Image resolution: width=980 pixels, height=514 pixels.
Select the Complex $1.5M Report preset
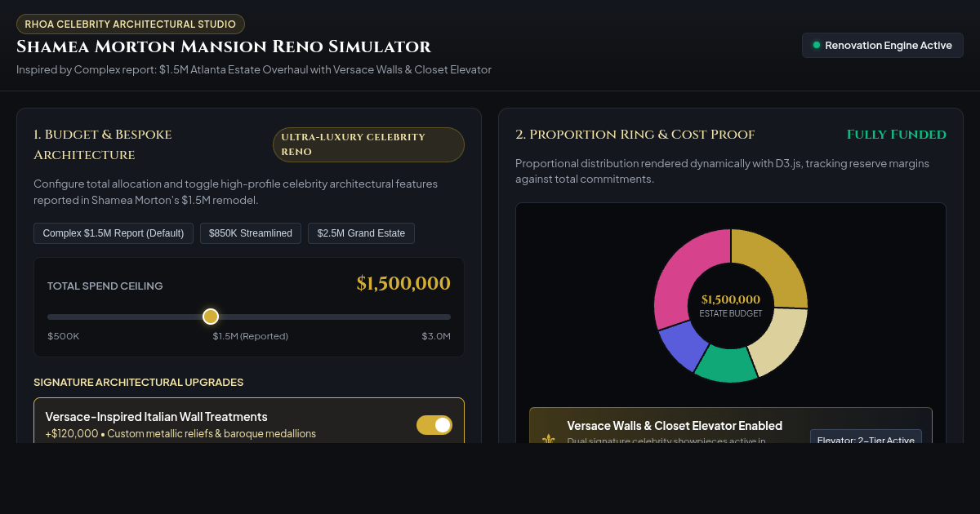114,233
